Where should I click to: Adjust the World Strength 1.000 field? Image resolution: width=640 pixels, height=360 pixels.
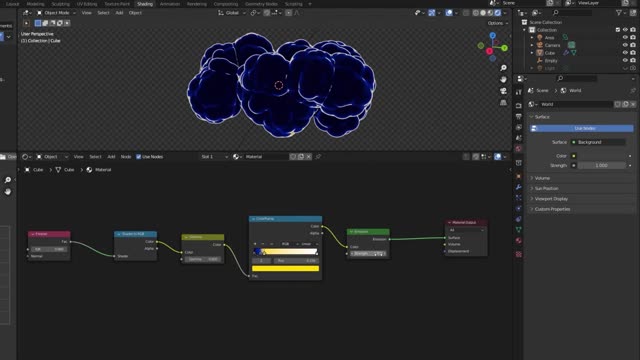[x=601, y=165]
